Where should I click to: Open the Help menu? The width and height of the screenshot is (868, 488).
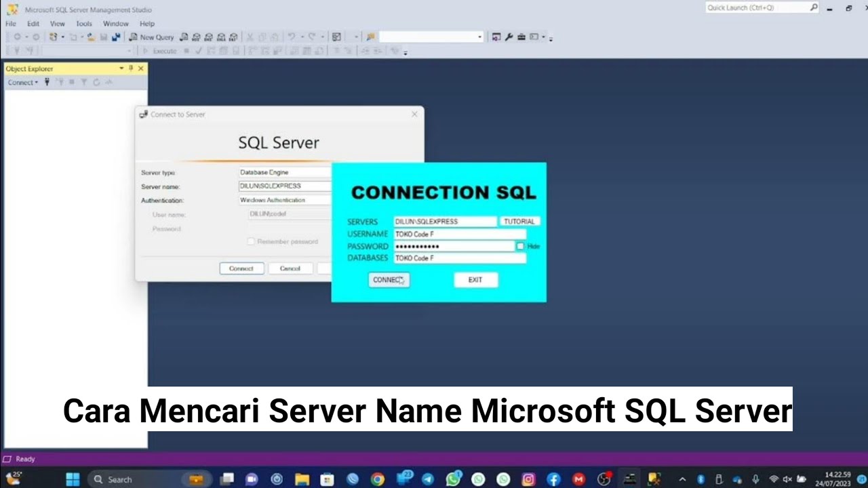tap(147, 24)
